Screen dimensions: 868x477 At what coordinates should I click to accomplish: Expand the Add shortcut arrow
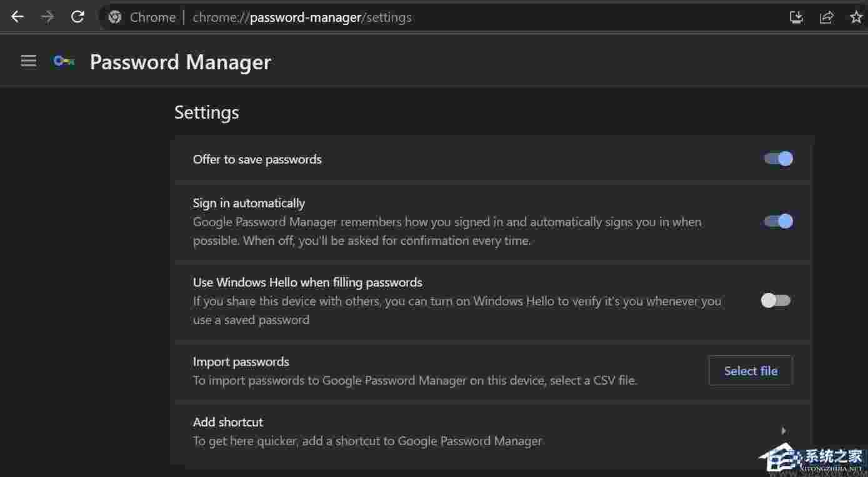[784, 431]
